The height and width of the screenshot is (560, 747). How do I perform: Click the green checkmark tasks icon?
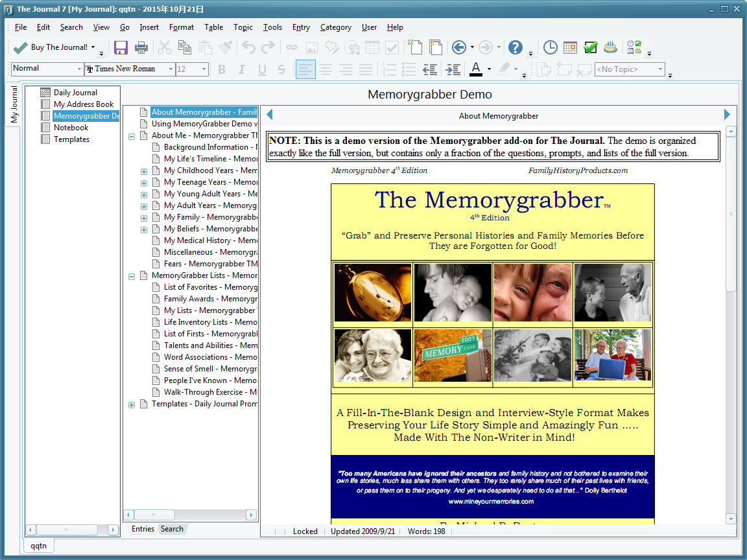coord(590,47)
